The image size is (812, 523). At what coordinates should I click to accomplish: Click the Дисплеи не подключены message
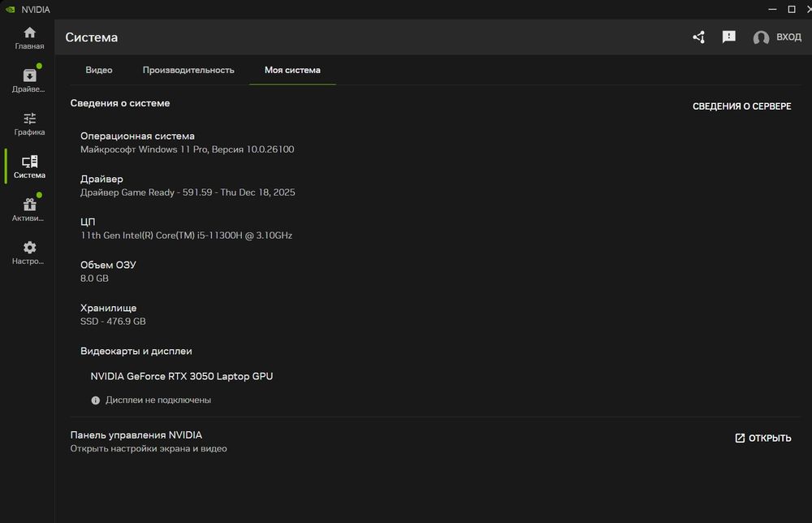pos(158,400)
